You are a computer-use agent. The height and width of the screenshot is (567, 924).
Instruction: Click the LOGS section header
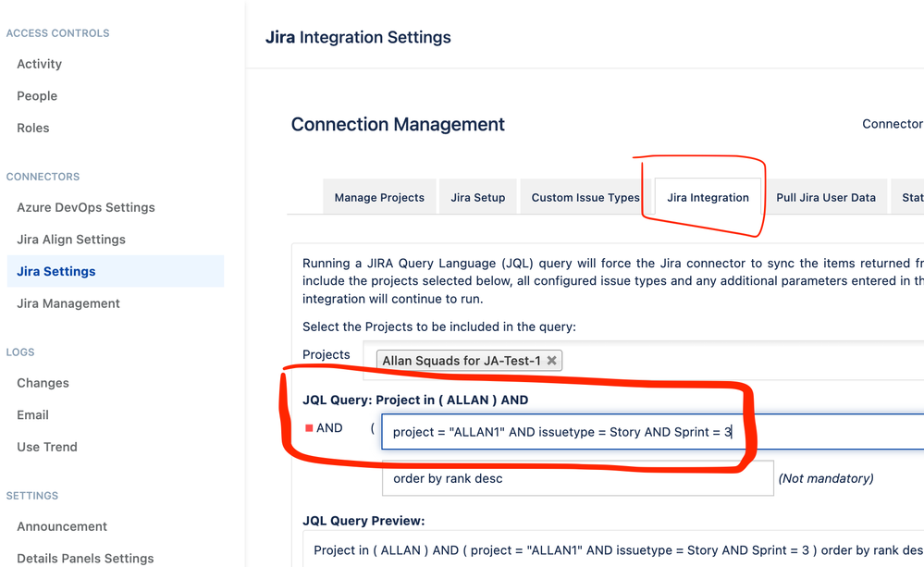(x=20, y=351)
